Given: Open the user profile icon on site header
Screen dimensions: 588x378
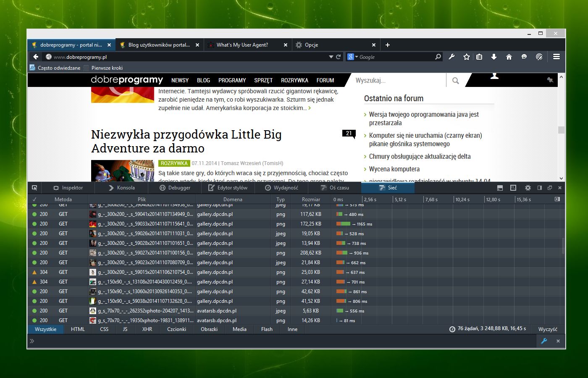Looking at the screenshot, I should pyautogui.click(x=494, y=76).
